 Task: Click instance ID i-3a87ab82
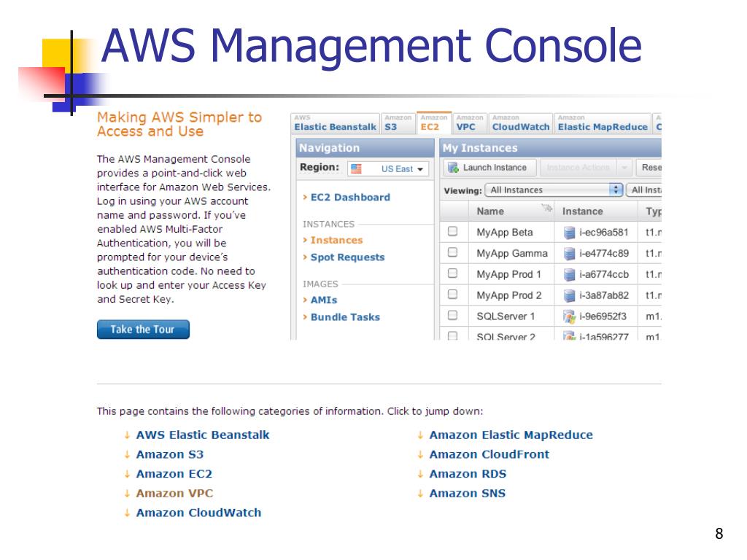click(x=604, y=295)
